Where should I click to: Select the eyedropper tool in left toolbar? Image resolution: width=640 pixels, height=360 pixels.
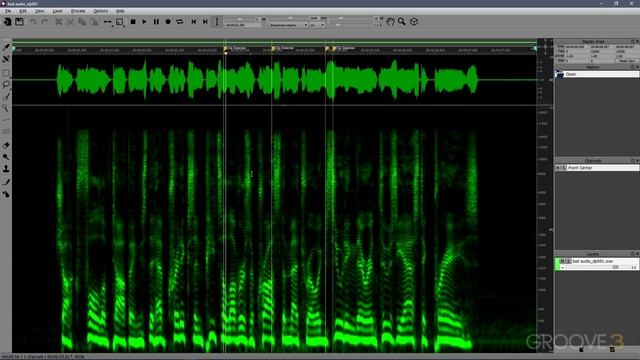click(6, 47)
